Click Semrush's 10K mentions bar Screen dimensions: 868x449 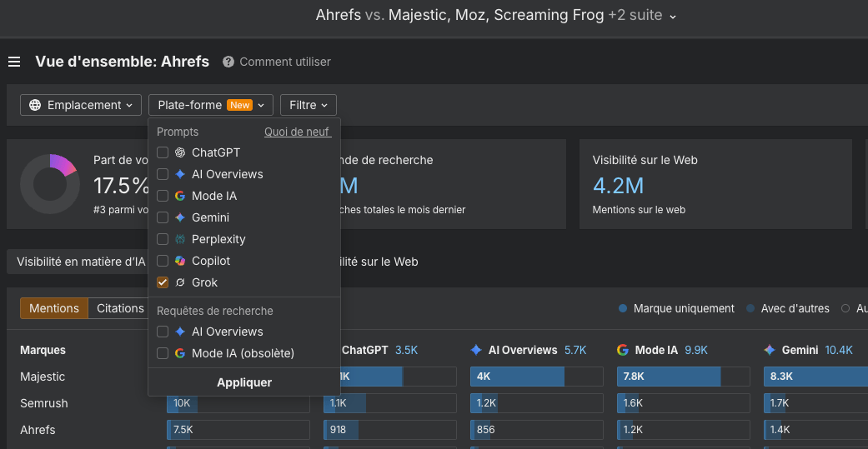(238, 403)
